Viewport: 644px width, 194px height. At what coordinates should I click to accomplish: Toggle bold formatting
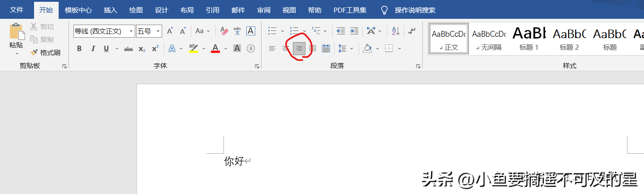[x=79, y=48]
